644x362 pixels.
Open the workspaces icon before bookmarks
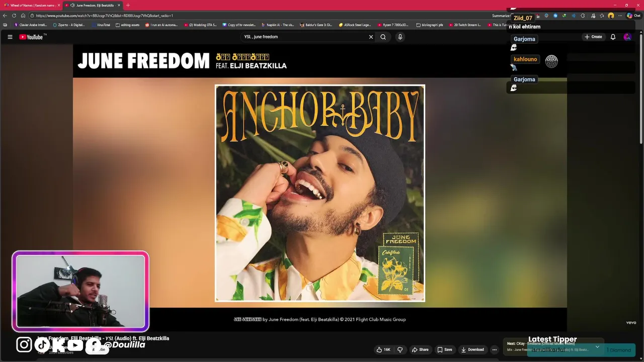tap(5, 25)
